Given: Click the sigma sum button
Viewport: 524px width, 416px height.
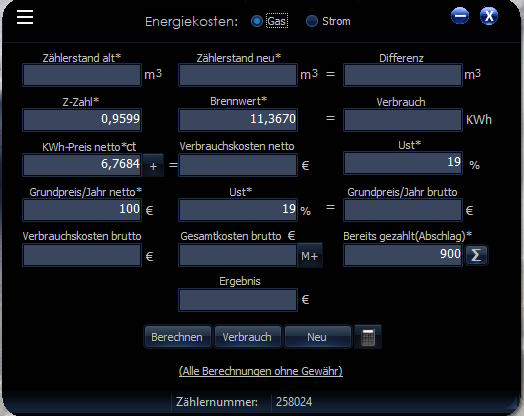Looking at the screenshot, I should pos(476,255).
